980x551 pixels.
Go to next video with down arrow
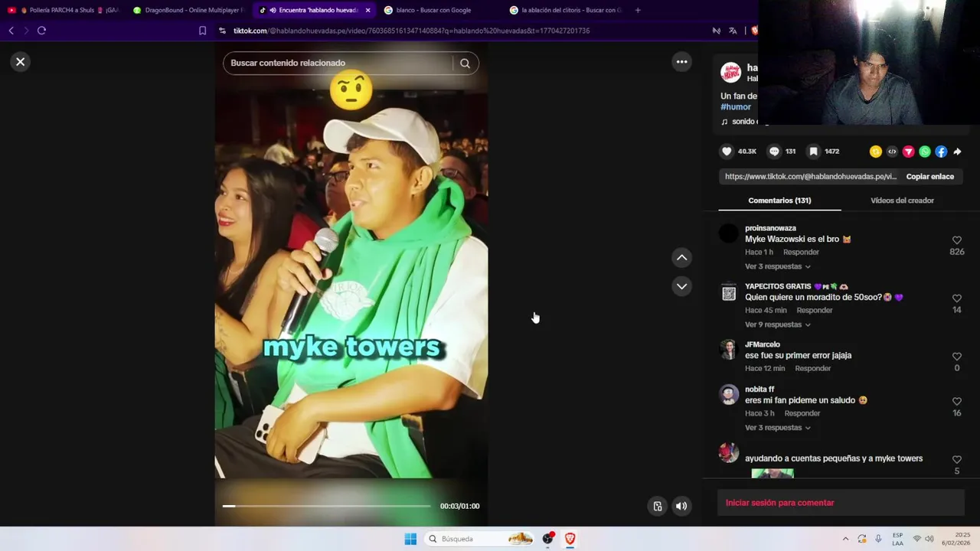(x=681, y=286)
